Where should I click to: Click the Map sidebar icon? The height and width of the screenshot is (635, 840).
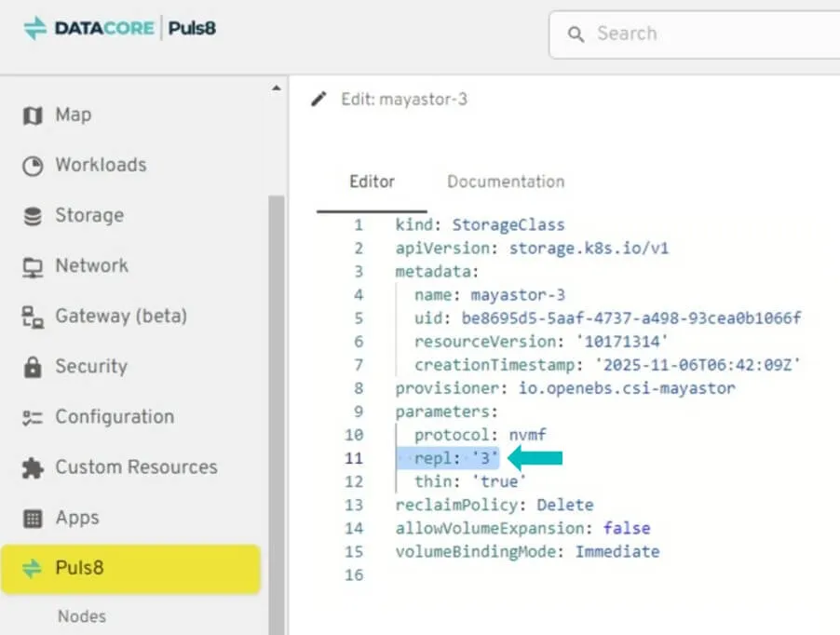(33, 115)
